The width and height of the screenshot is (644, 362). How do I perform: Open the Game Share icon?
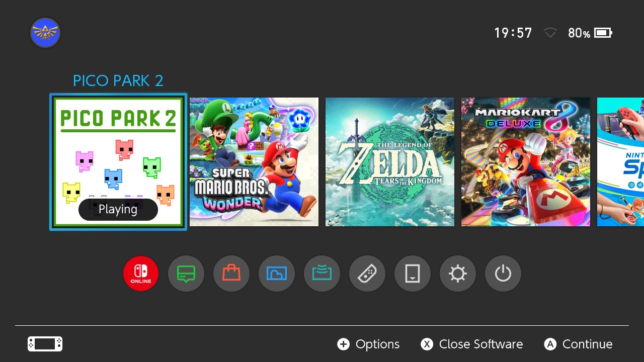pos(322,274)
